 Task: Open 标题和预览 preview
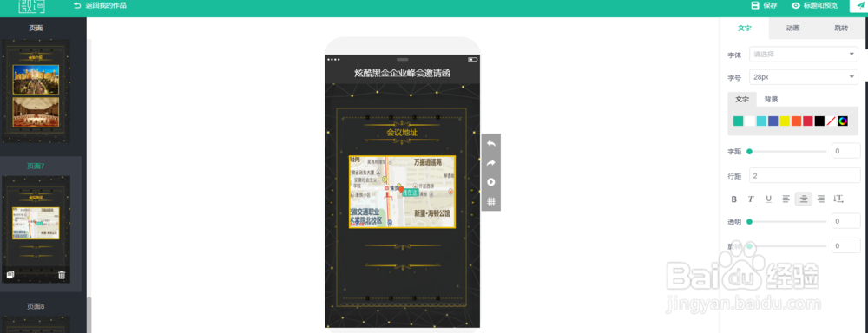pyautogui.click(x=814, y=5)
